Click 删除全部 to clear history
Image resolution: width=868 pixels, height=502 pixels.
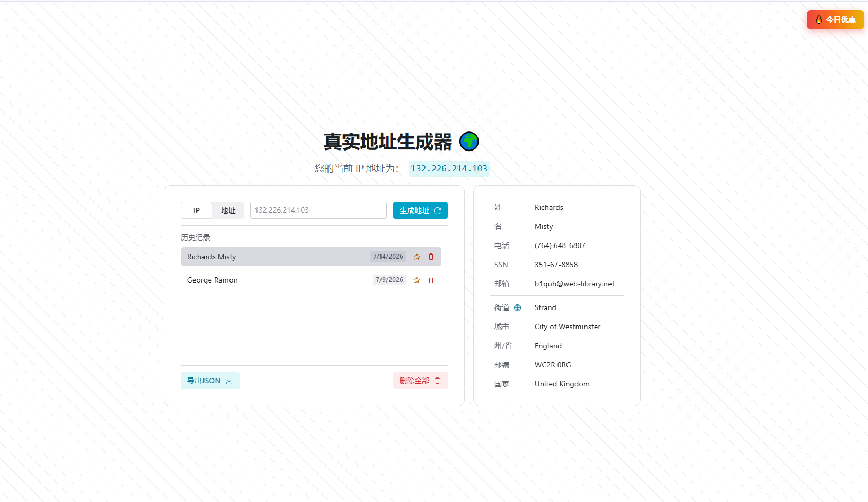[x=420, y=381]
